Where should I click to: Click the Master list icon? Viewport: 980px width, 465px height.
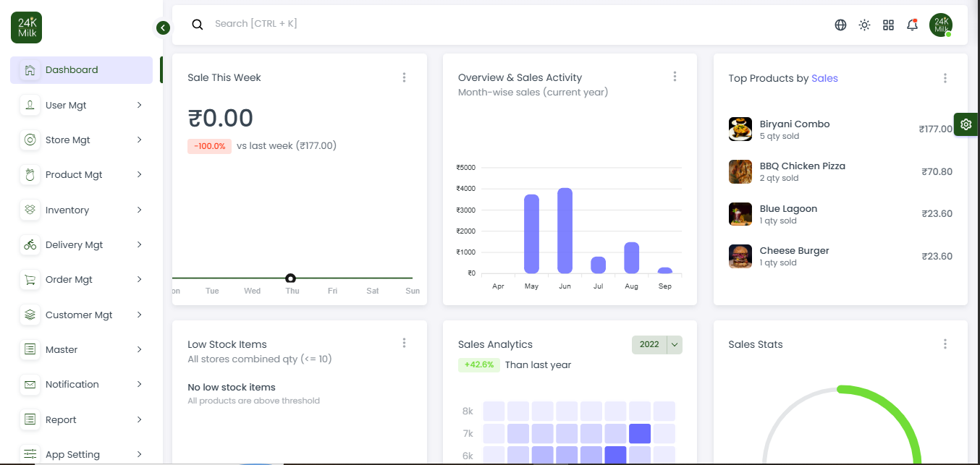(30, 349)
